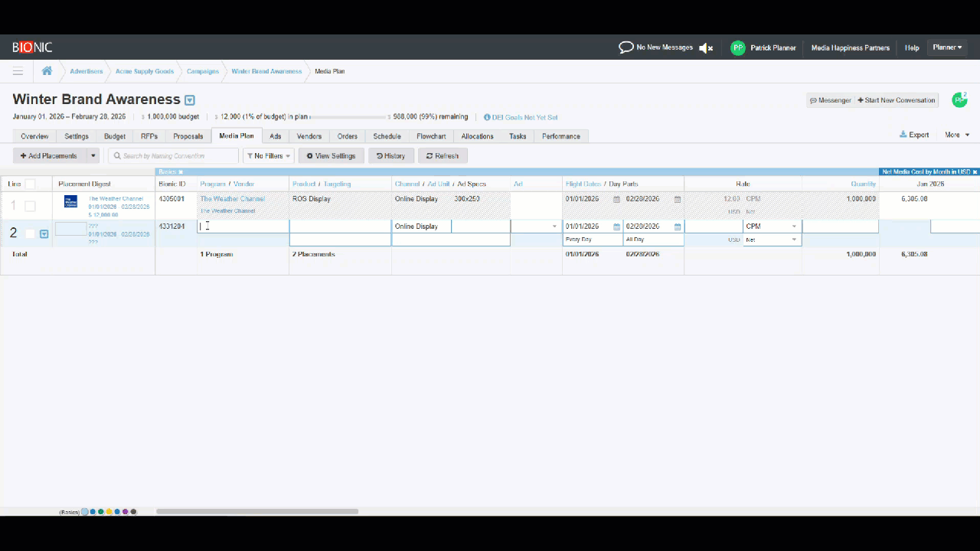This screenshot has width=980, height=551.
Task: Click the Search by Naming Convention field
Action: 174,156
